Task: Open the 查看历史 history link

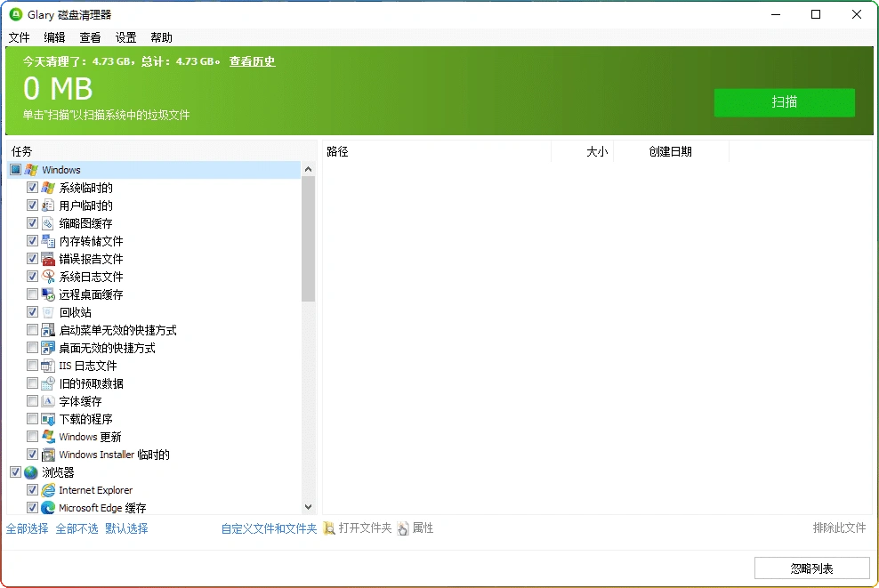Action: click(x=252, y=61)
